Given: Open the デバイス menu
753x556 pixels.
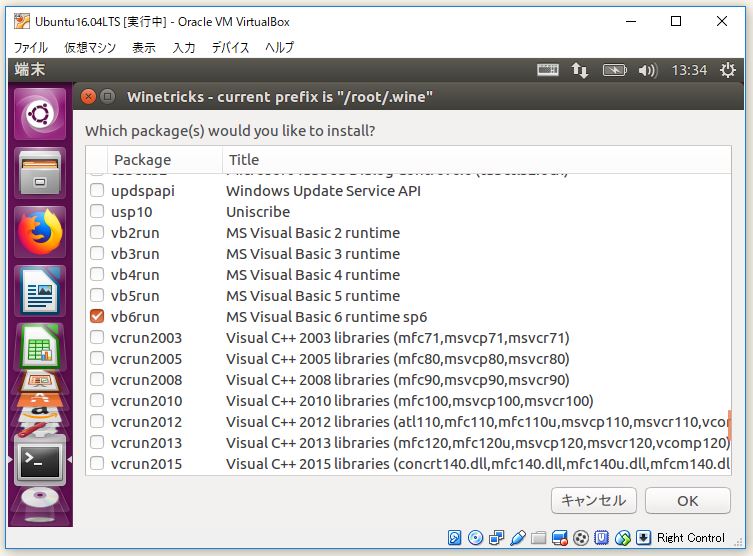Looking at the screenshot, I should click(x=231, y=48).
